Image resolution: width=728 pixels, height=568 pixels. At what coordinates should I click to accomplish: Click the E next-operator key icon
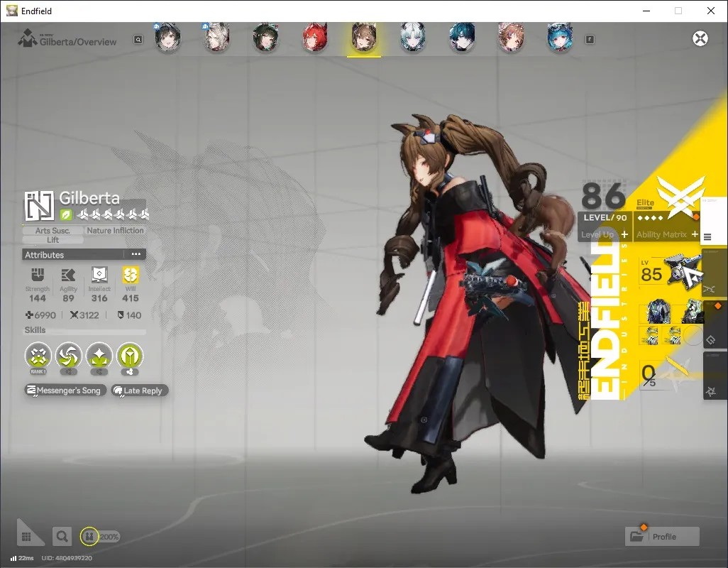pyautogui.click(x=590, y=40)
